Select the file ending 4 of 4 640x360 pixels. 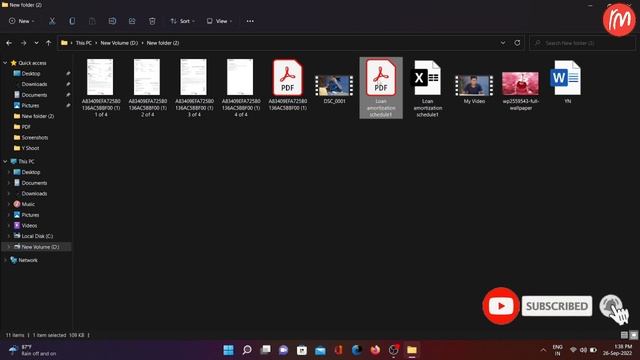pos(240,88)
